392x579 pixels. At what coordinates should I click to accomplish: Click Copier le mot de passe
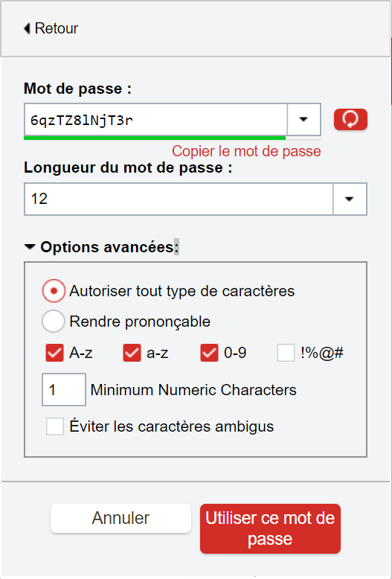(246, 151)
